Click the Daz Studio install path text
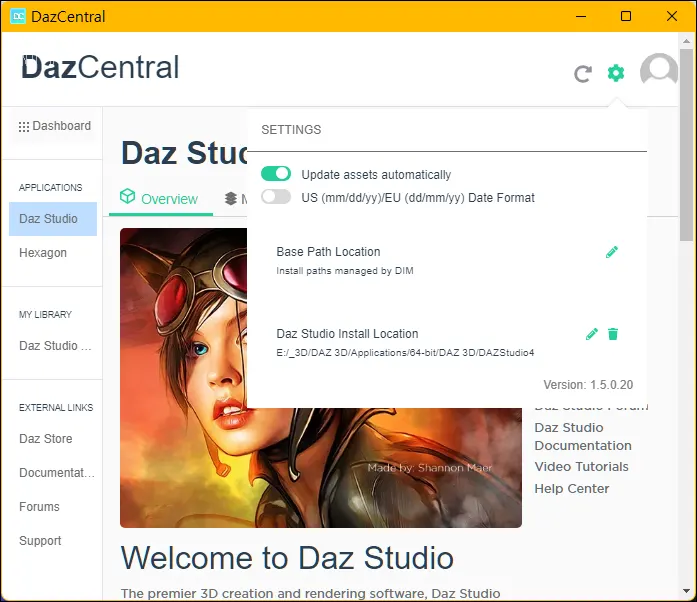Viewport: 697px width, 602px height. pos(405,353)
